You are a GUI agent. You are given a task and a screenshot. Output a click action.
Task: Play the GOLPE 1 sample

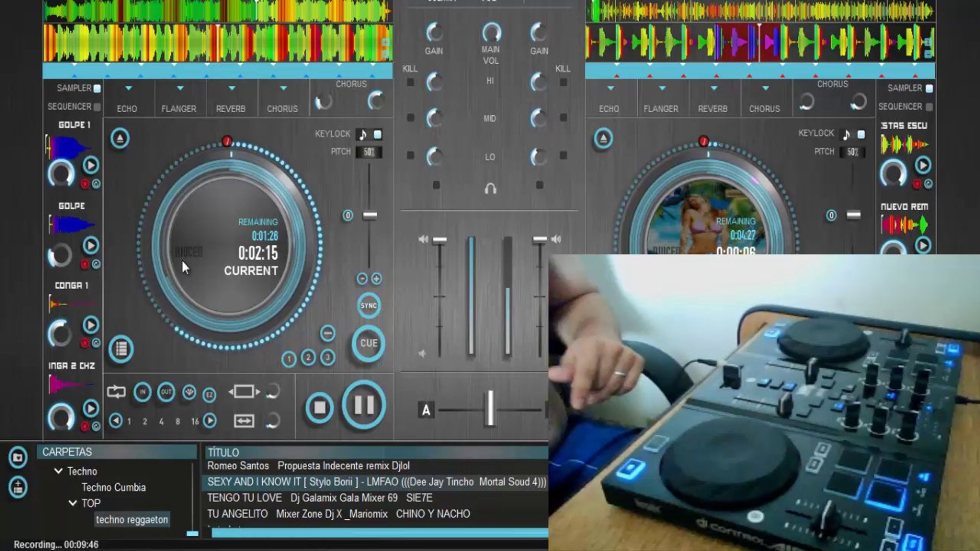pos(91,165)
